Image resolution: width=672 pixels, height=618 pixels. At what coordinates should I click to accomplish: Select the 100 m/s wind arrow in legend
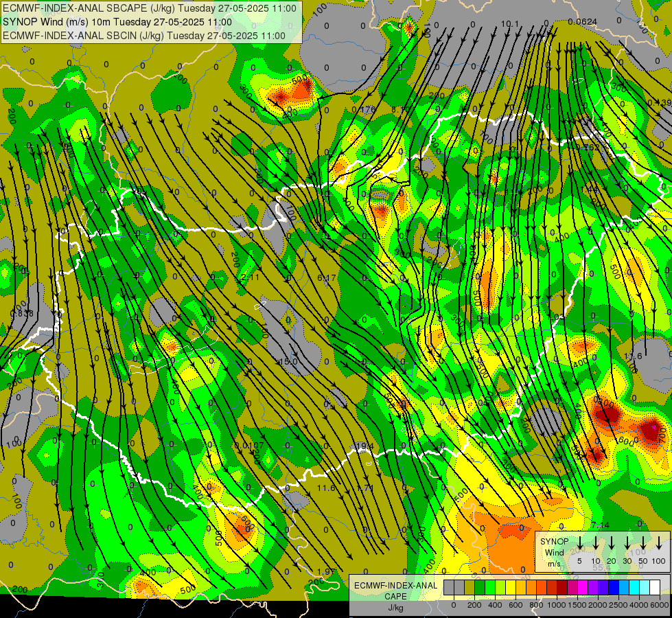click(659, 542)
